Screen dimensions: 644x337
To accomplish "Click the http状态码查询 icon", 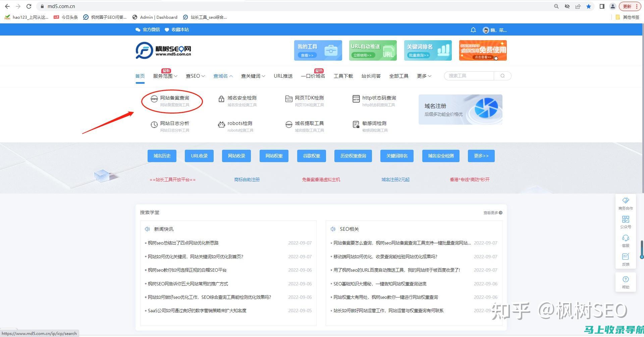I will pyautogui.click(x=356, y=99).
